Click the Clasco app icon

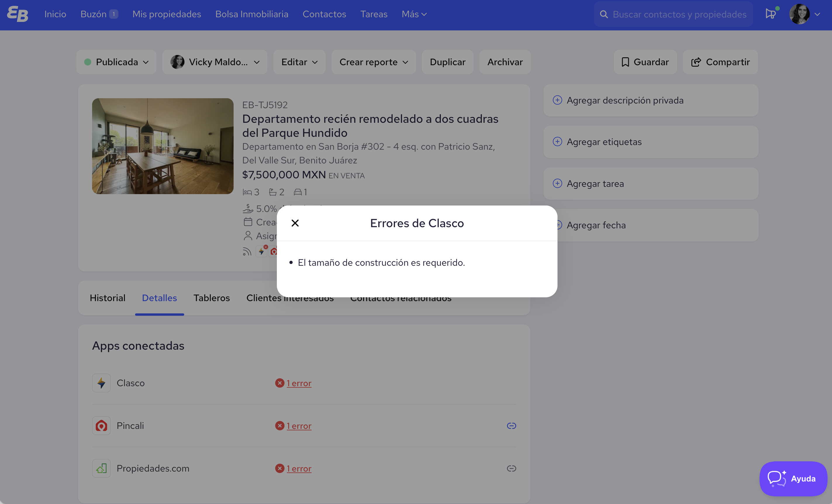pyautogui.click(x=101, y=383)
